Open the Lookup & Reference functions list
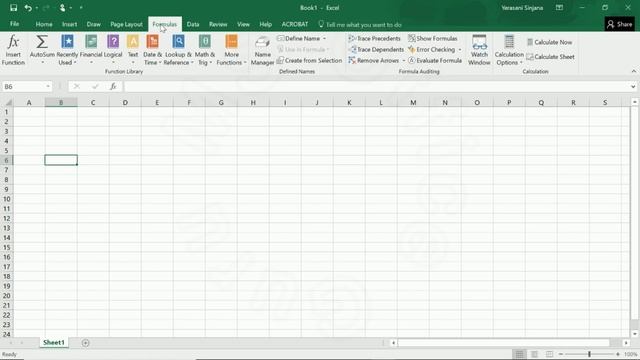The height and width of the screenshot is (360, 640). click(178, 50)
